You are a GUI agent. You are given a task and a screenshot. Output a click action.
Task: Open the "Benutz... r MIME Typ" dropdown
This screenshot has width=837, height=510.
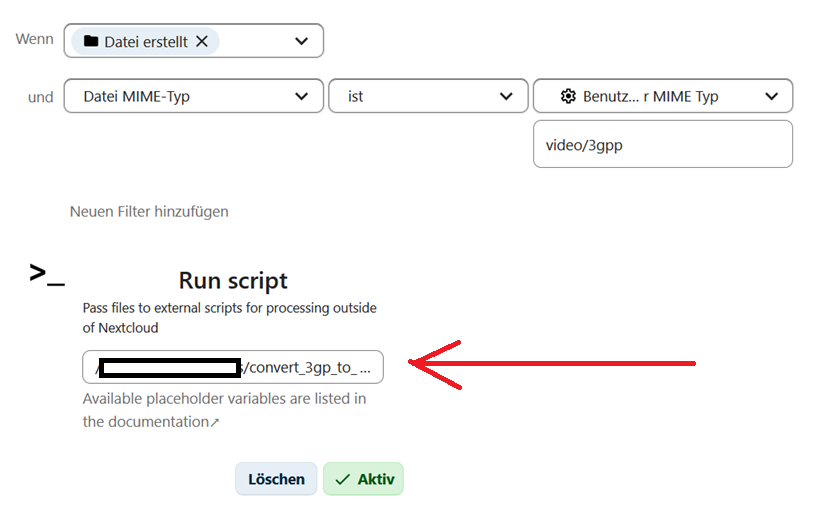(650, 97)
